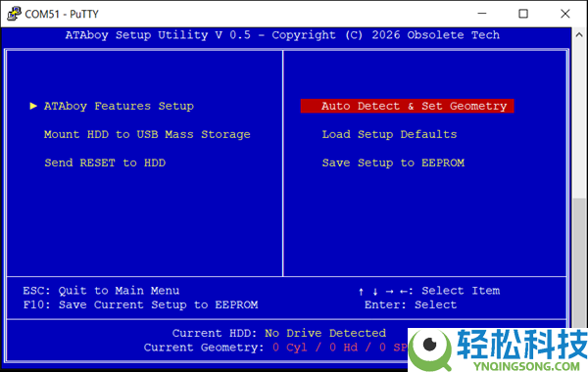Maximize the PuTTY window
588x372 pixels.
523,14
